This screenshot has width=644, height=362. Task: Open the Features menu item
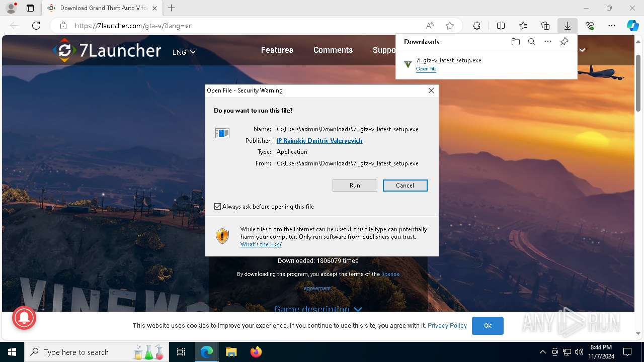coord(277,50)
